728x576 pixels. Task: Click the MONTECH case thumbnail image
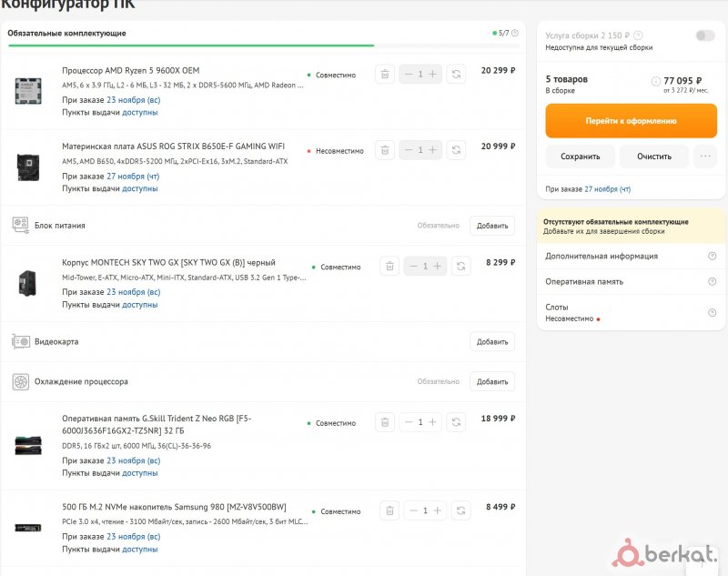(26, 283)
